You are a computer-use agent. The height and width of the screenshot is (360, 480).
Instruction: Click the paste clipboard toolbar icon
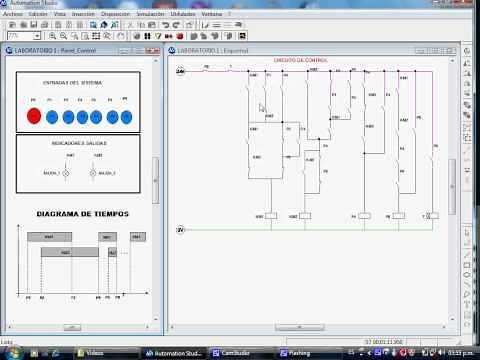coord(152,25)
